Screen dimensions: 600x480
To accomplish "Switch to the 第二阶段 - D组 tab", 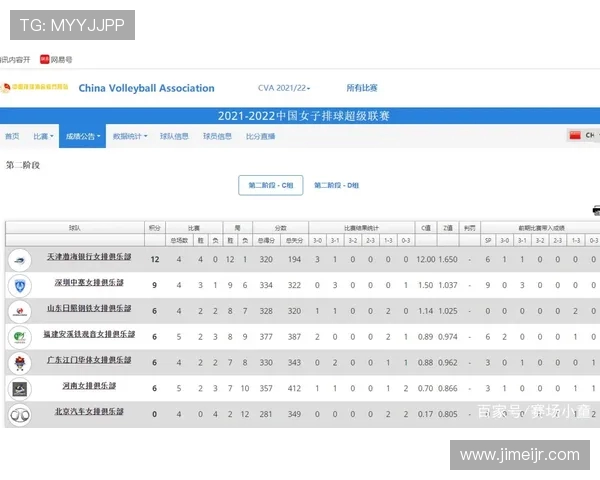I will pos(337,185).
